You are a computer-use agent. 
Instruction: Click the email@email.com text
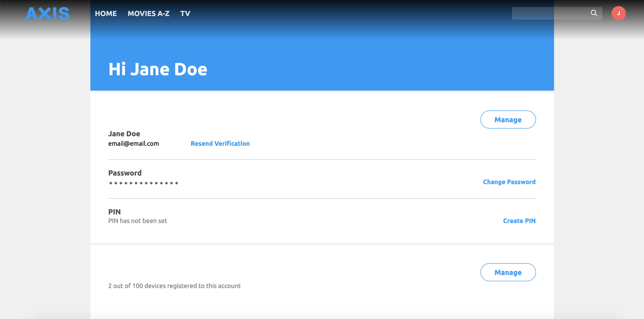(134, 143)
